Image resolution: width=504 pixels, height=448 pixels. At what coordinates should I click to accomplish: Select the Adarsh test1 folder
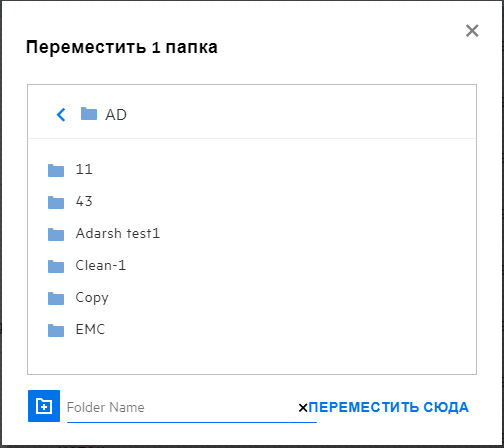click(118, 233)
